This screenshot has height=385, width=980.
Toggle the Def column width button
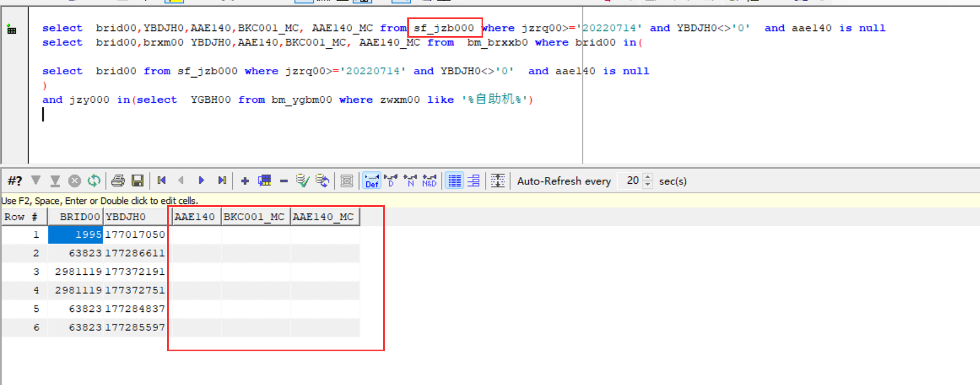click(372, 180)
